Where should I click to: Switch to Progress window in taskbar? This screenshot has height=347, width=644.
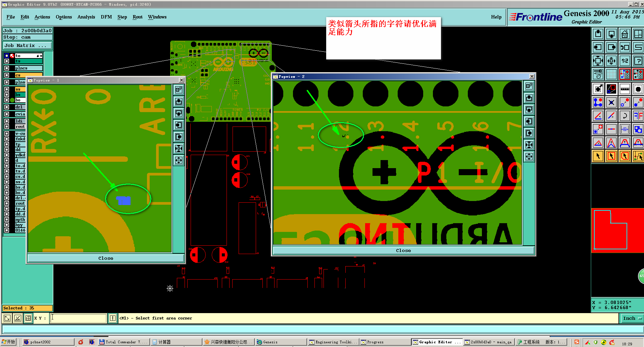pyautogui.click(x=385, y=342)
